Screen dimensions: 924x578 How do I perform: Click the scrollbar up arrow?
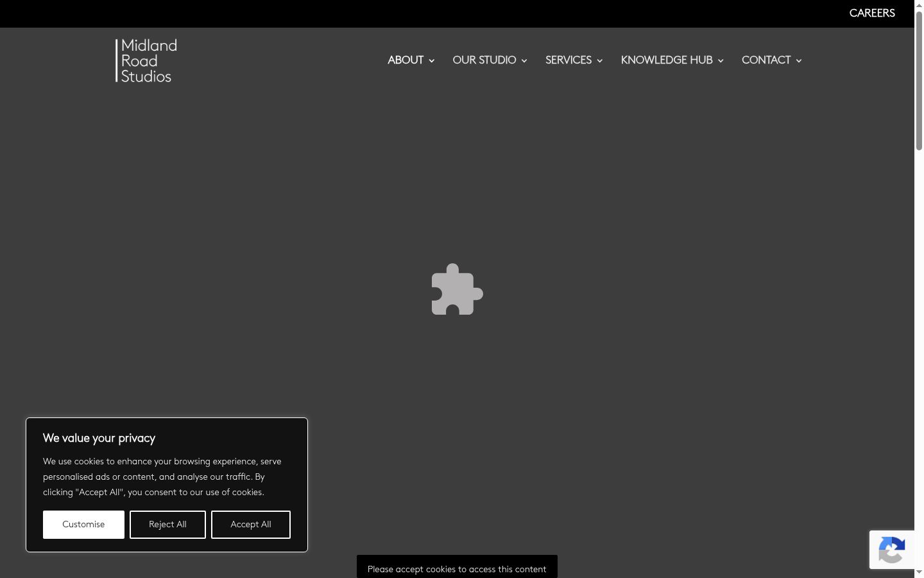click(x=919, y=5)
